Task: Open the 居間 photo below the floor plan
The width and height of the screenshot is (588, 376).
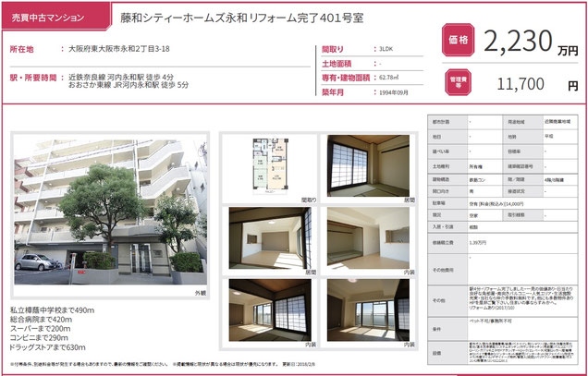Action: [x=270, y=238]
